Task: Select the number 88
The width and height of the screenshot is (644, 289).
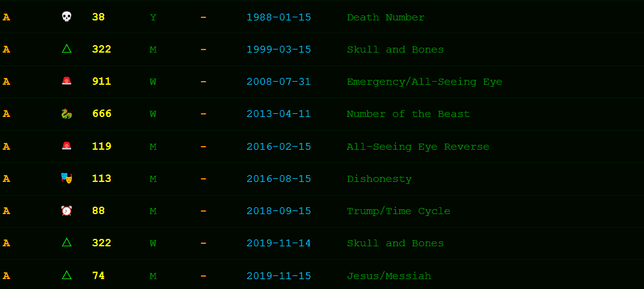Action: (98, 211)
